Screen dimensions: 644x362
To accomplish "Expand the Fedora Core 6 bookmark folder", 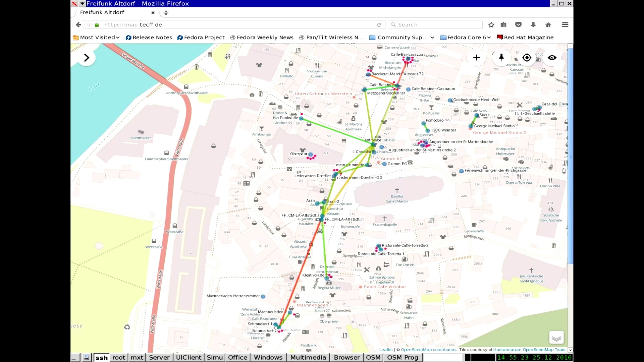I will [x=466, y=38].
